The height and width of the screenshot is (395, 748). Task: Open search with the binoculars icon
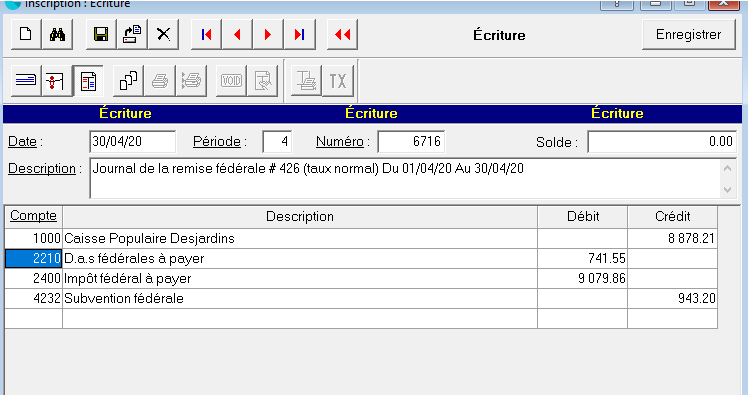(57, 34)
